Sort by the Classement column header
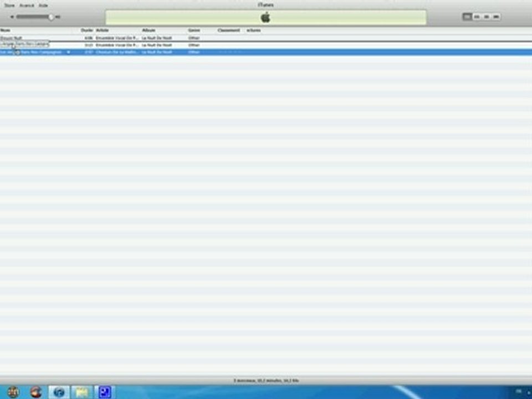532x399 pixels. 229,30
